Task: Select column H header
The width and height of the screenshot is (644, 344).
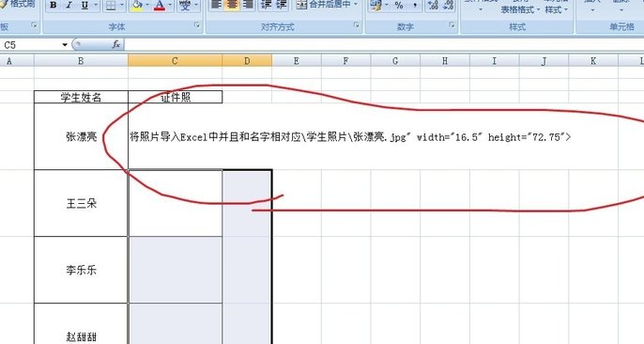Action: click(445, 61)
